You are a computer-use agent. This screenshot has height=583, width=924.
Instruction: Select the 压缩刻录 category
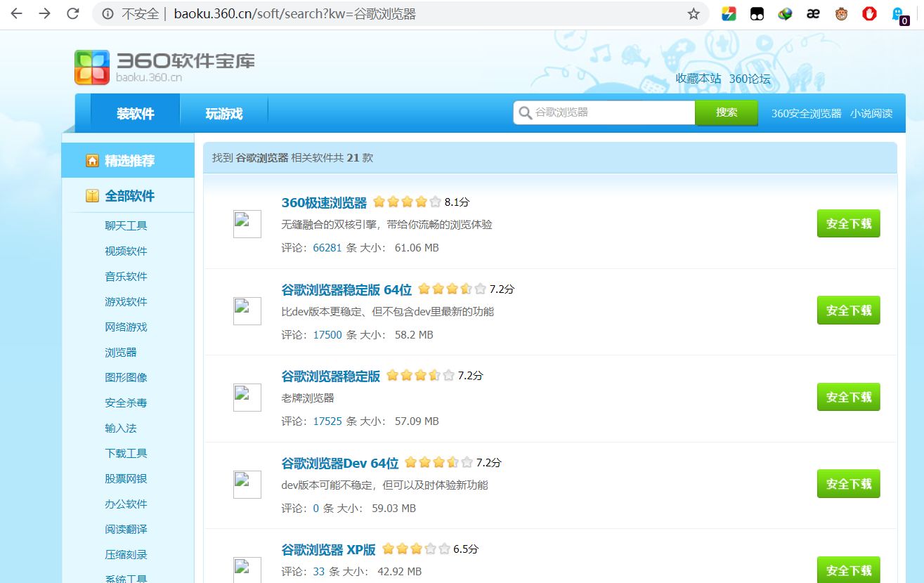(126, 554)
